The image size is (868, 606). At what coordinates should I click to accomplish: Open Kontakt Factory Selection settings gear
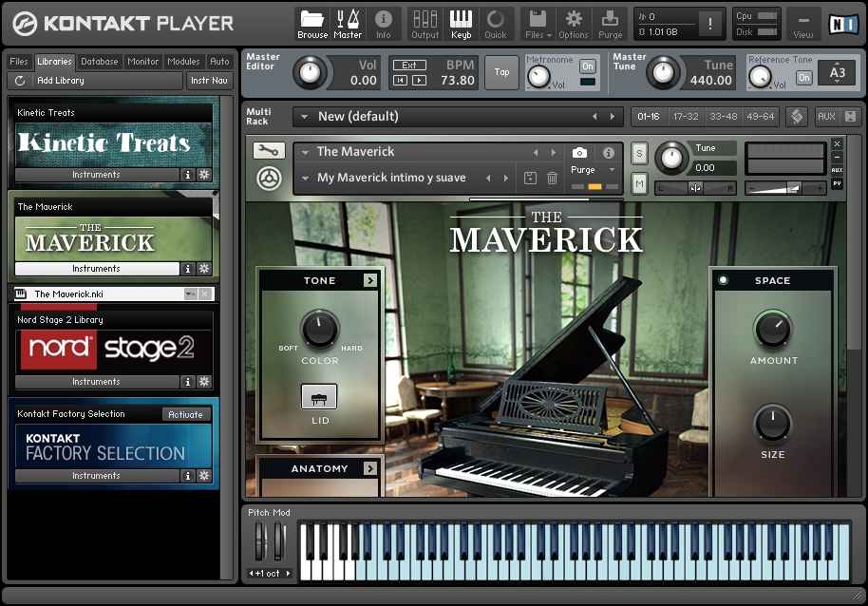[204, 475]
